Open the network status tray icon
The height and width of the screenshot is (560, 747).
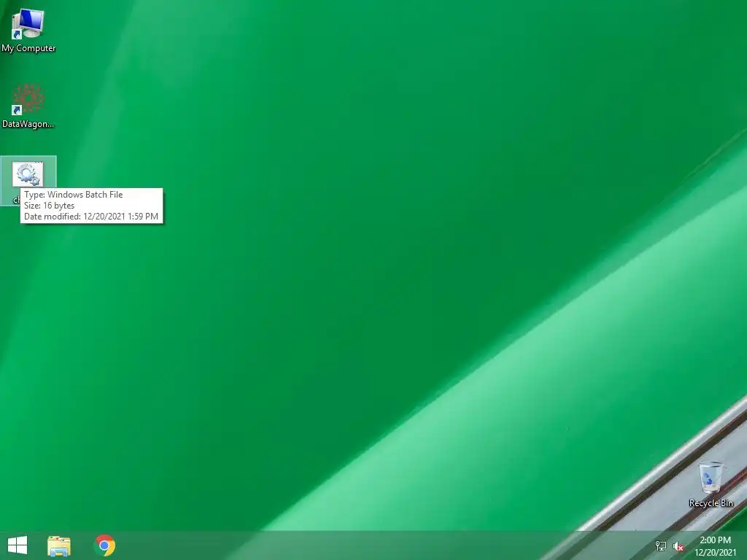click(x=661, y=546)
